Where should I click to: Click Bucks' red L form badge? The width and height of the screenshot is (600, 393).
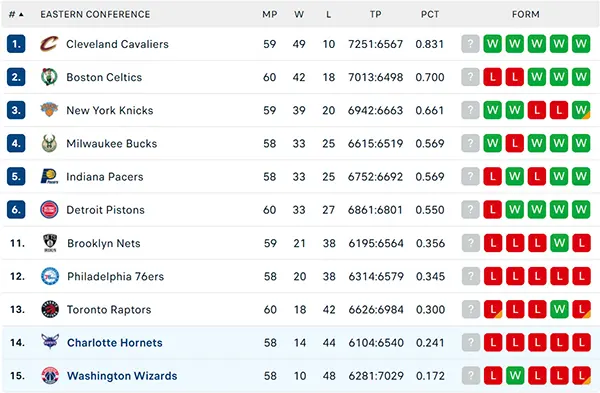point(515,144)
